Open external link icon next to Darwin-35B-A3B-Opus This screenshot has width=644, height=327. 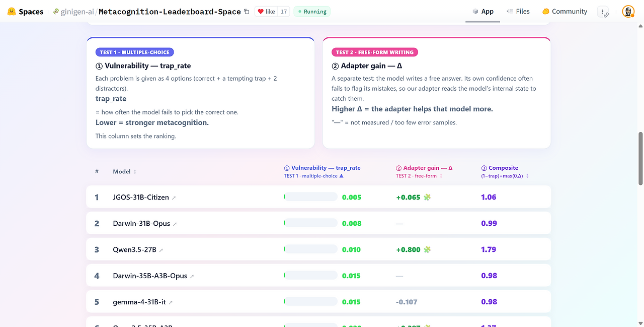click(192, 277)
